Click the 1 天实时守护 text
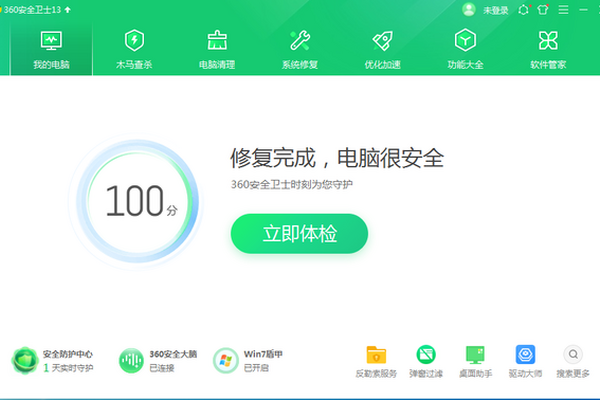This screenshot has height=400, width=600. click(x=68, y=368)
